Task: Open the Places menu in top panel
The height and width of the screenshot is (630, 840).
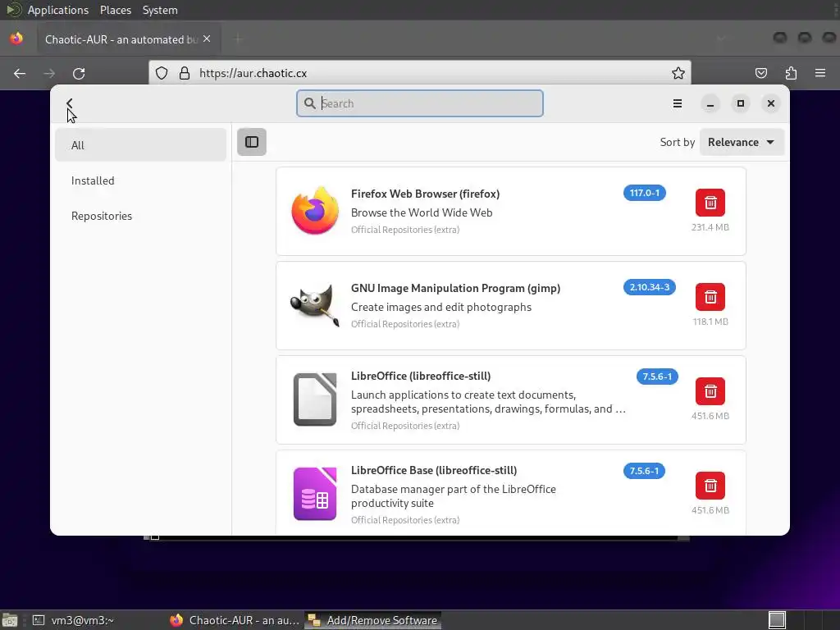Action: (x=115, y=10)
